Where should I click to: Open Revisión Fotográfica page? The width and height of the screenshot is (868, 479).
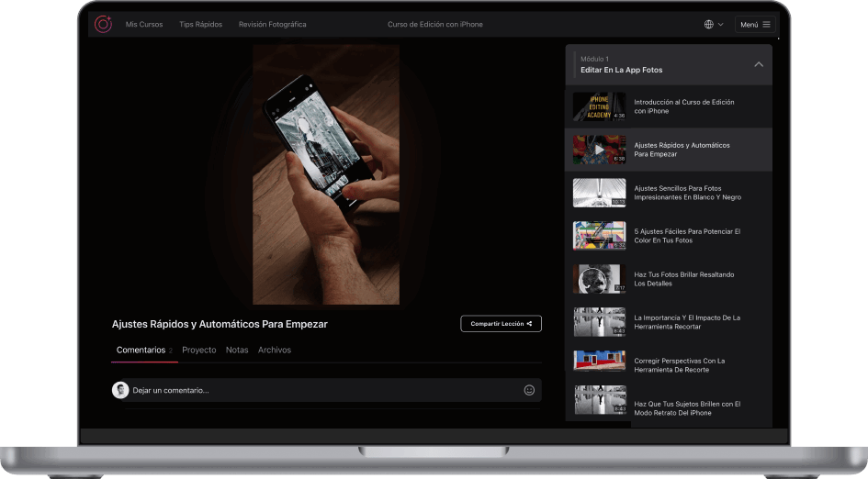coord(273,25)
